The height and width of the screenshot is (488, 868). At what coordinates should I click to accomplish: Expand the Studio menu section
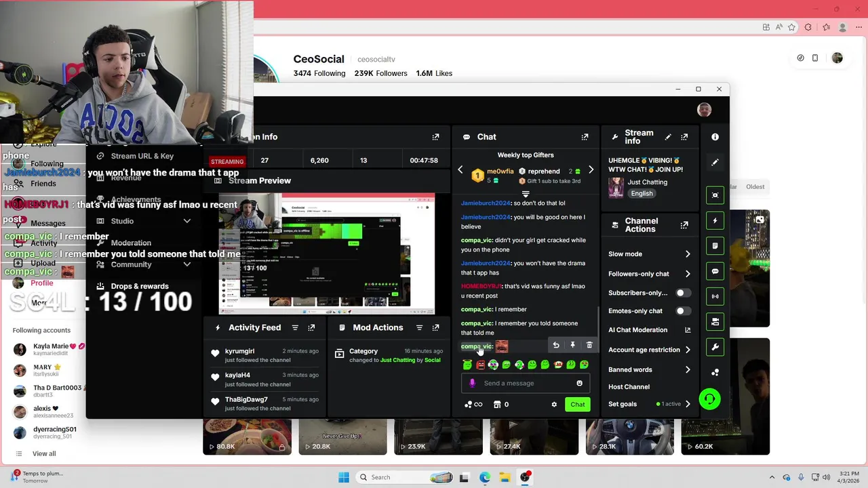(187, 221)
